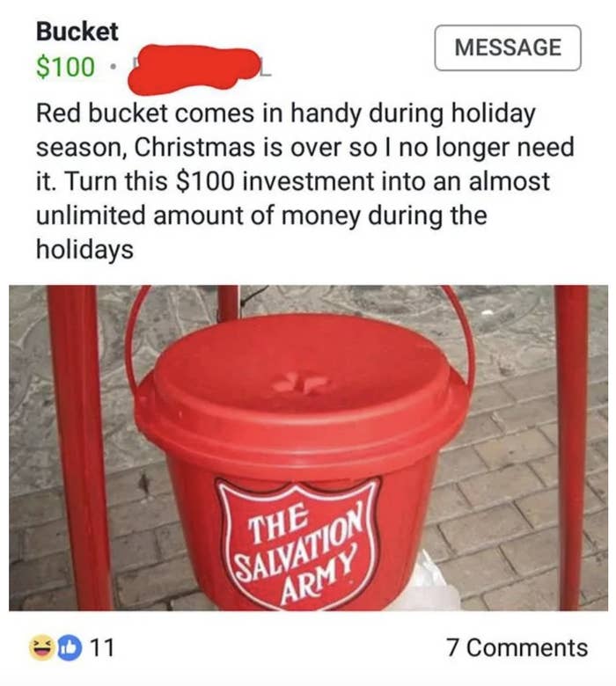This screenshot has width=616, height=686.
Task: Click the description line starting 'Red bucket comes'
Action: pos(285,113)
